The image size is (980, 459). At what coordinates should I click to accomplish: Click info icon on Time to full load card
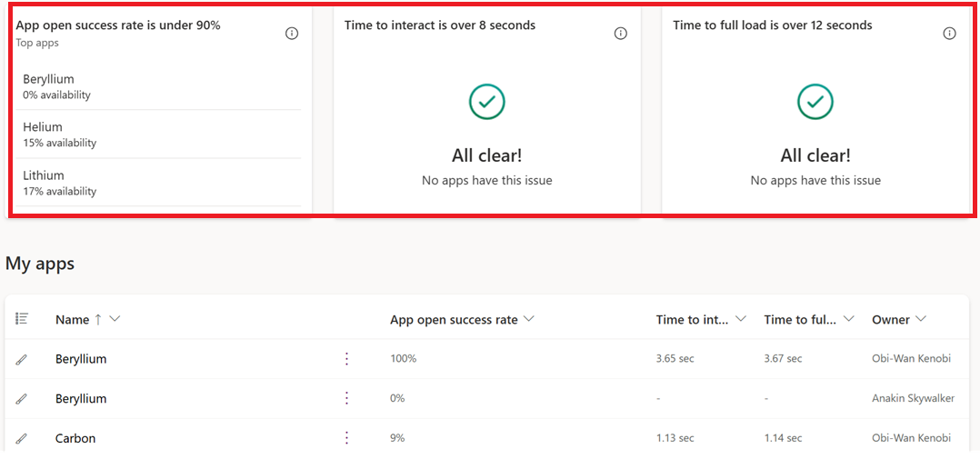949,34
